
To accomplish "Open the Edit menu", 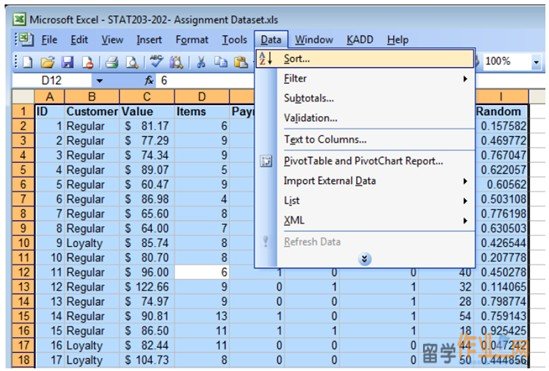I will 79,40.
